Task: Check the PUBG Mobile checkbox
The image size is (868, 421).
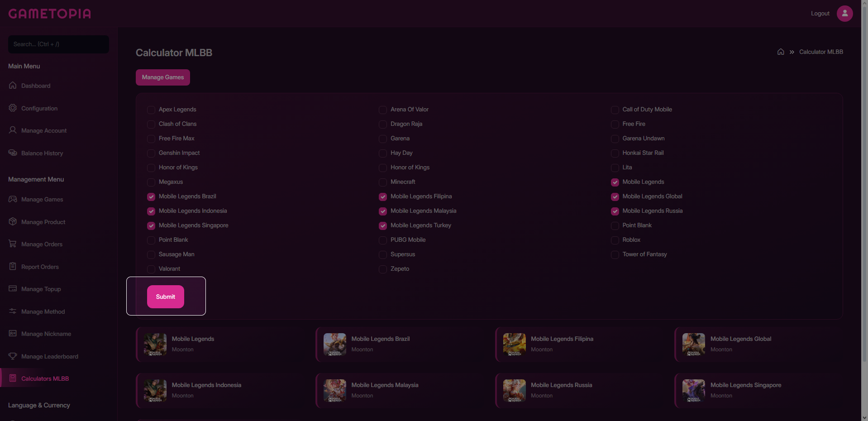Action: pyautogui.click(x=383, y=240)
